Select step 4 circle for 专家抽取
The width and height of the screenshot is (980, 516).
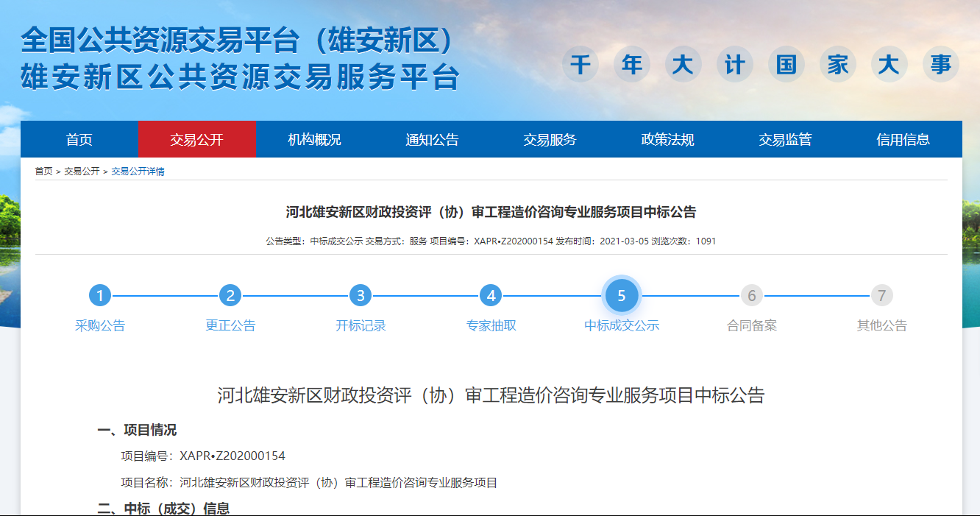pos(491,296)
